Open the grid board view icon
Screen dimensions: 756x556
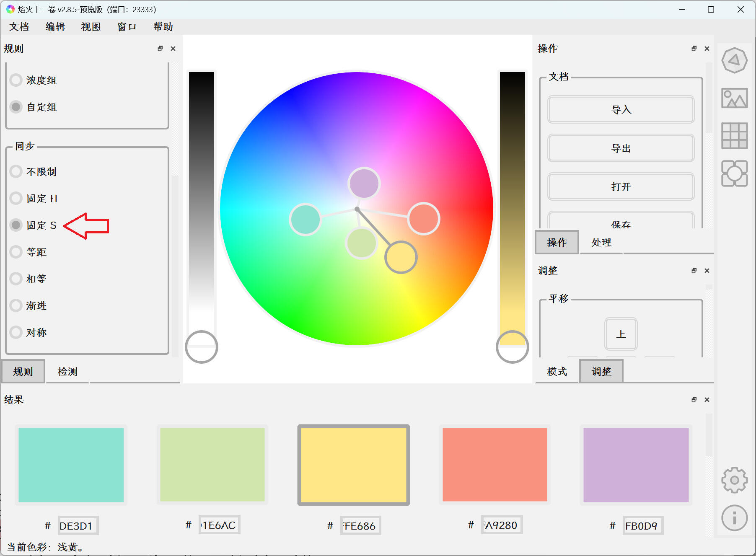point(734,136)
